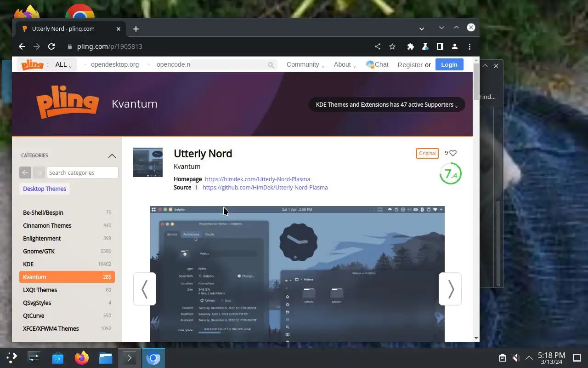
Task: Open the QSvgStyles category
Action: pos(67,303)
